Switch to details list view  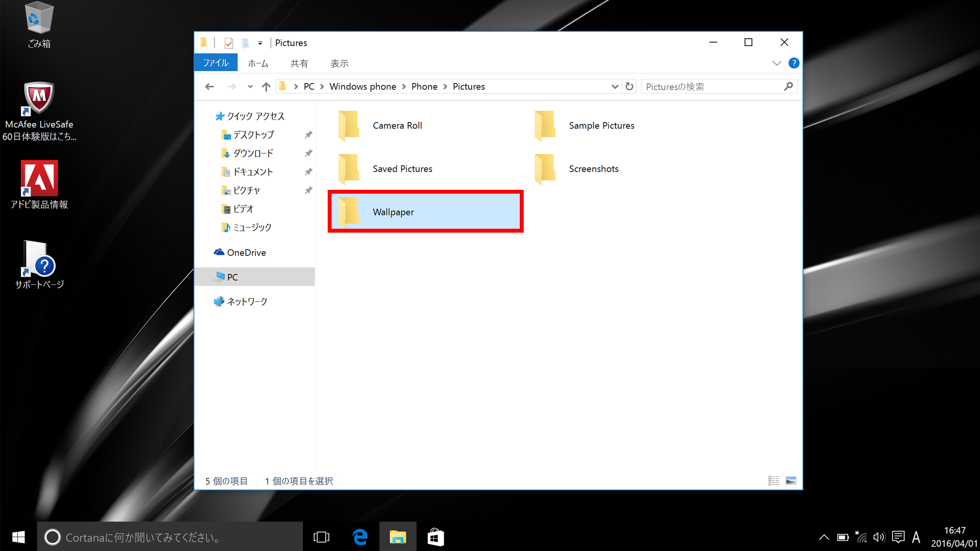[x=773, y=480]
